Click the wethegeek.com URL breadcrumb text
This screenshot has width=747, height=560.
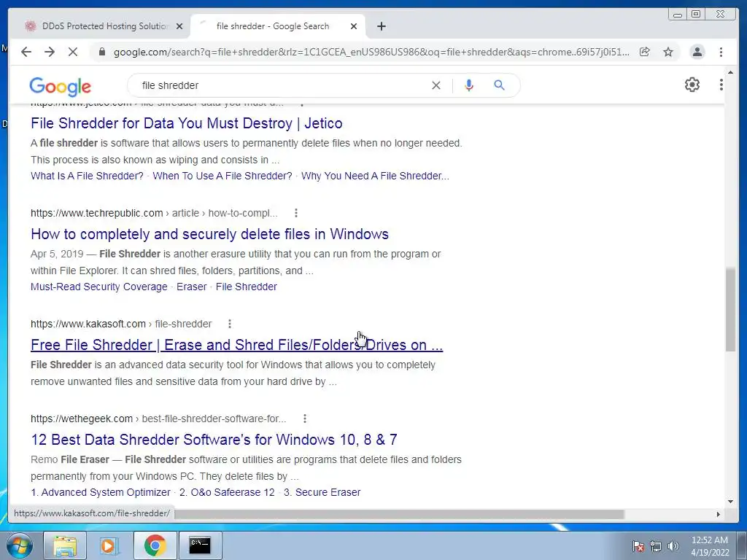click(x=158, y=419)
